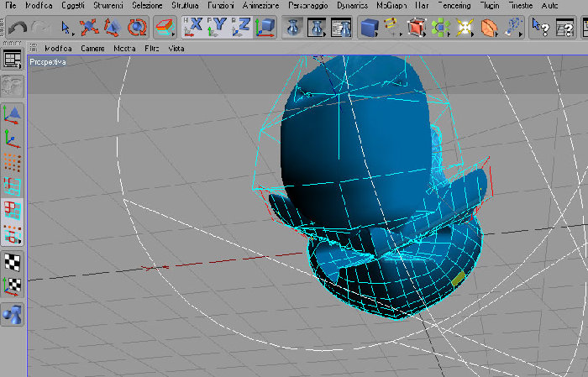Click the Render view vase icon

click(293, 28)
